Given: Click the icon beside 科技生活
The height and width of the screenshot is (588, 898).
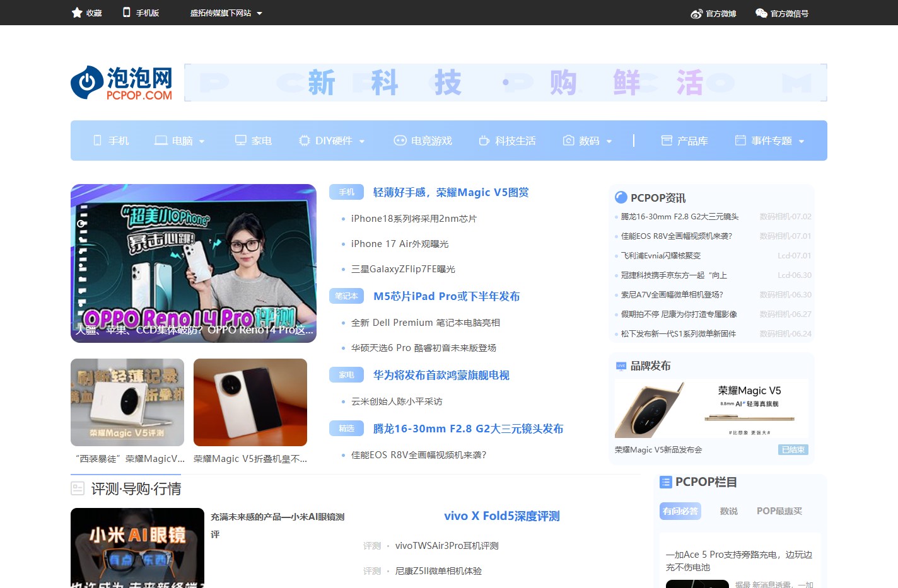Looking at the screenshot, I should tap(484, 141).
